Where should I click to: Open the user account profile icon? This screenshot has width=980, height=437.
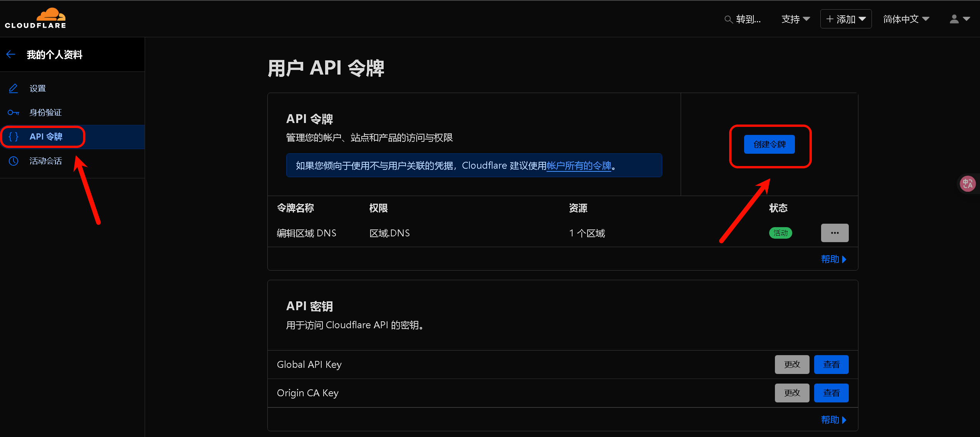pyautogui.click(x=954, y=19)
